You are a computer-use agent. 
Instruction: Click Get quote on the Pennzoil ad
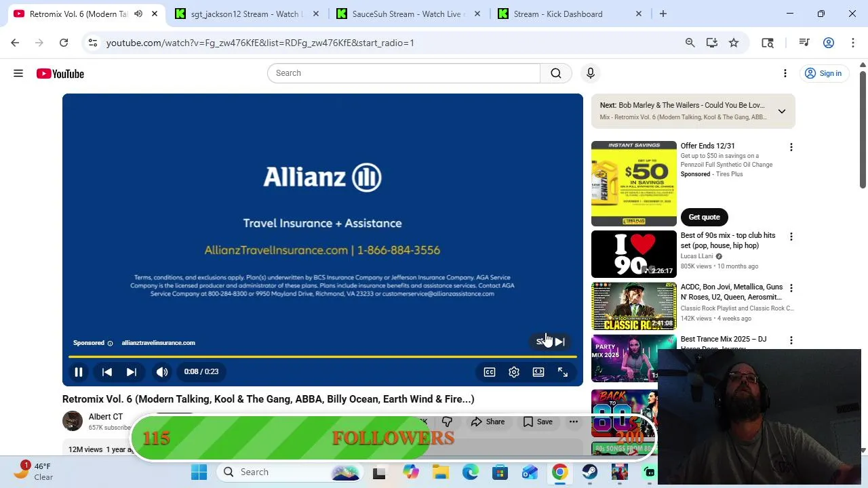704,217
